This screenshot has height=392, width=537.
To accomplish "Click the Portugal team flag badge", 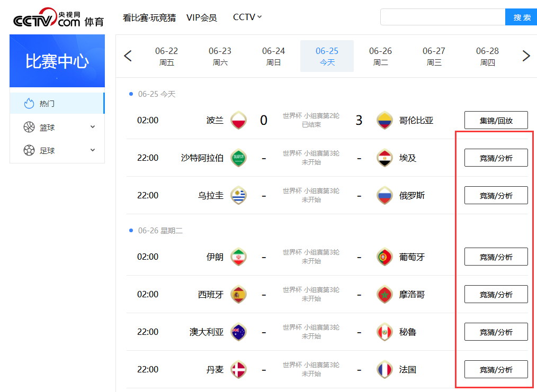I will coord(384,257).
